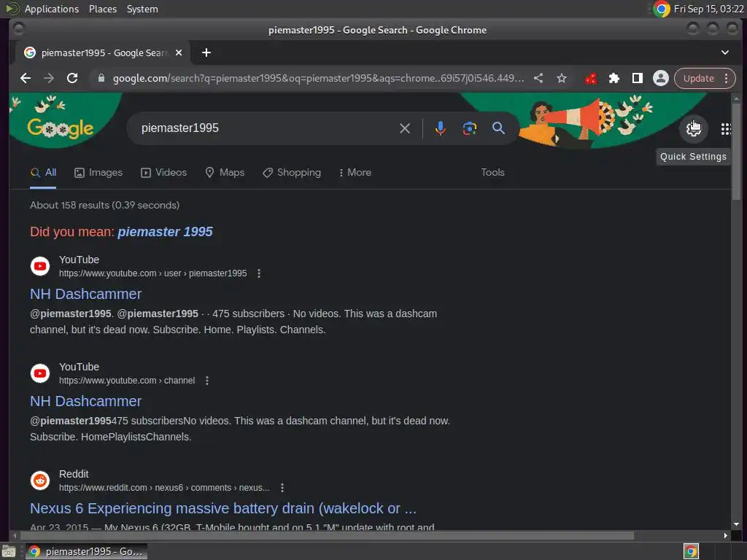Viewport: 747px width, 560px height.
Task: Click the horizontal scrollbar right arrow
Action: tap(726, 536)
